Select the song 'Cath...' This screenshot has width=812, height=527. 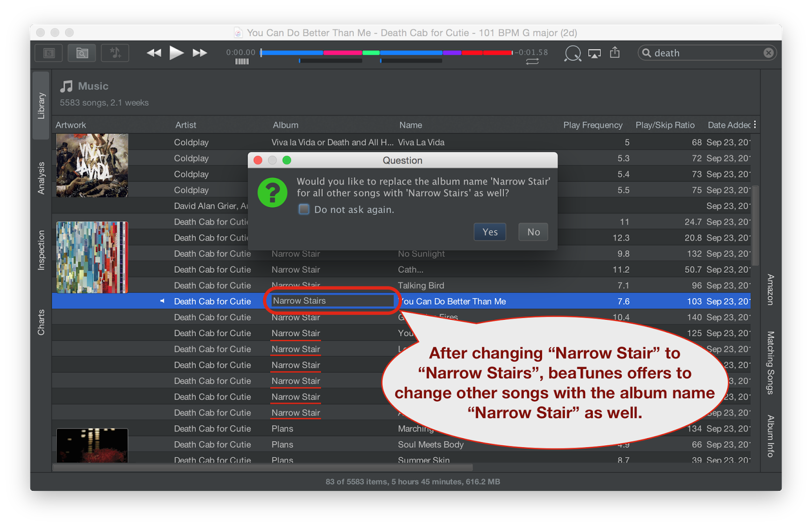click(411, 270)
